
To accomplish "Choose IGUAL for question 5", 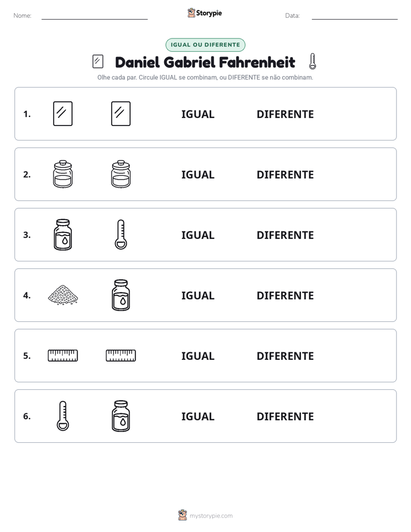I will click(x=197, y=356).
